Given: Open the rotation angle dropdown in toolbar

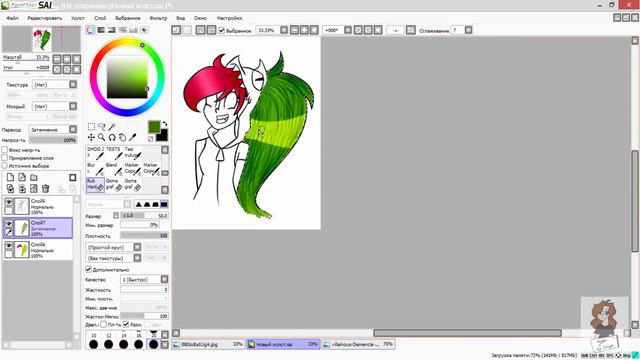Looking at the screenshot, I should tap(348, 30).
